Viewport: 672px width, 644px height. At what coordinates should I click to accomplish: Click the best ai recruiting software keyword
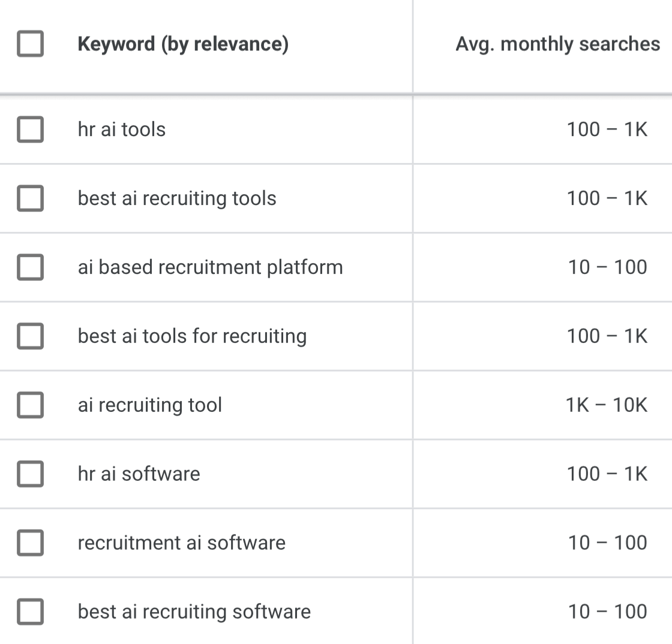[x=194, y=612]
